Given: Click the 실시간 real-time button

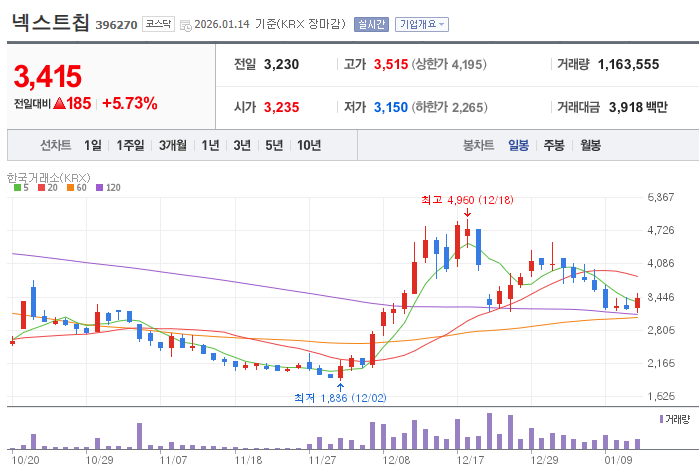Looking at the screenshot, I should pos(371,24).
